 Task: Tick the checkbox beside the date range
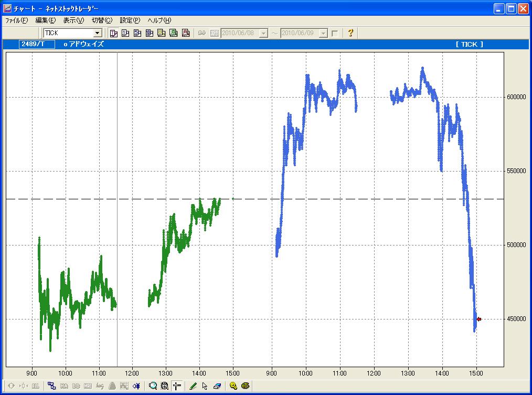(x=335, y=34)
